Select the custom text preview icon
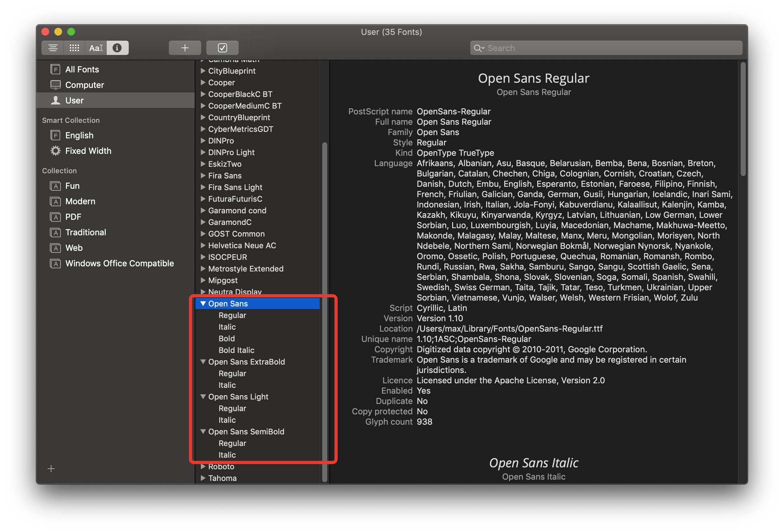This screenshot has width=784, height=532. click(96, 48)
